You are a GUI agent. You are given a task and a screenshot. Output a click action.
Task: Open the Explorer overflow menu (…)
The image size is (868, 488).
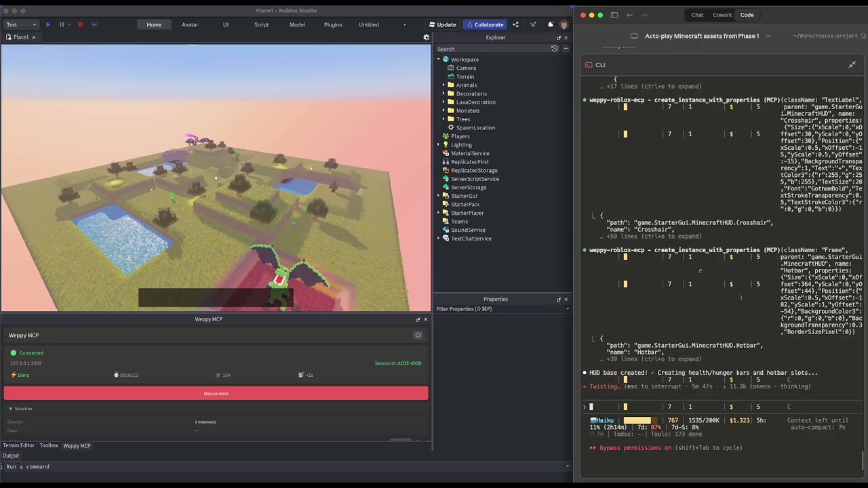[x=566, y=48]
